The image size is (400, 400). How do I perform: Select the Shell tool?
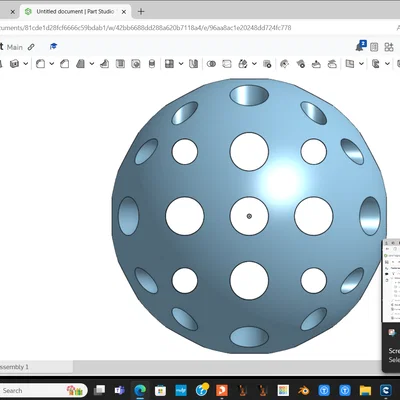pos(120,64)
